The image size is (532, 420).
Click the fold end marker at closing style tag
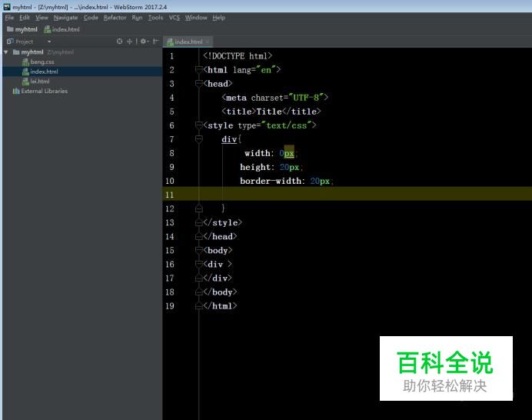pos(199,223)
